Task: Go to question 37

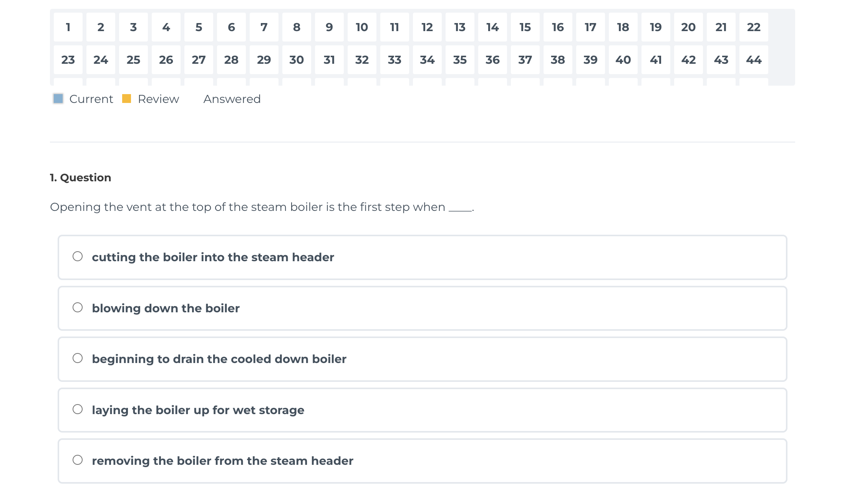Action: [x=525, y=60]
